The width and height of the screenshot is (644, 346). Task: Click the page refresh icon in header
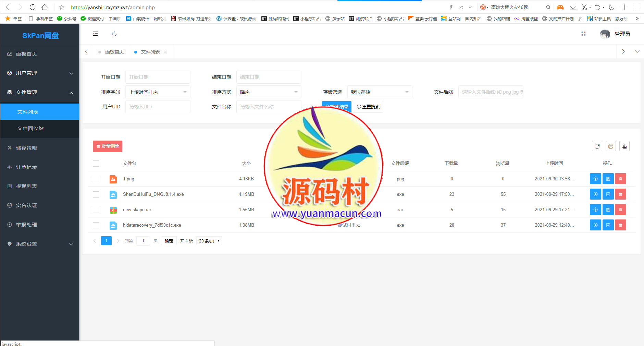[x=114, y=34]
